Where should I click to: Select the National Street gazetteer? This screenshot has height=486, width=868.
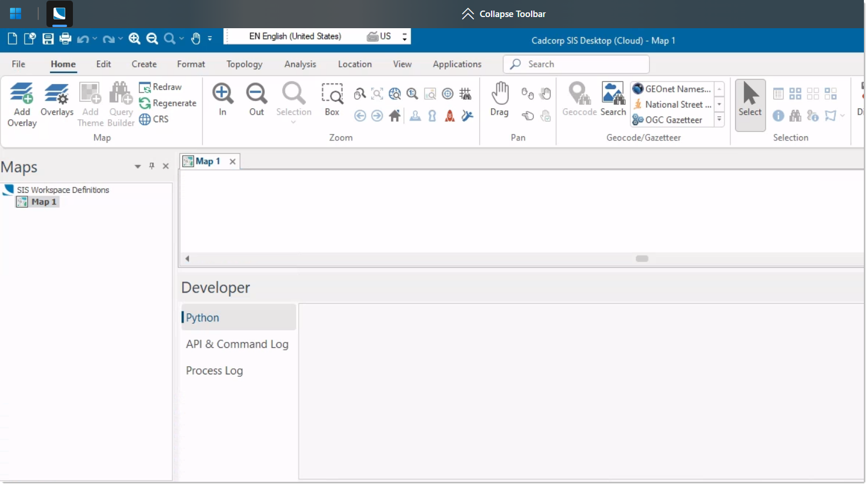tap(672, 104)
